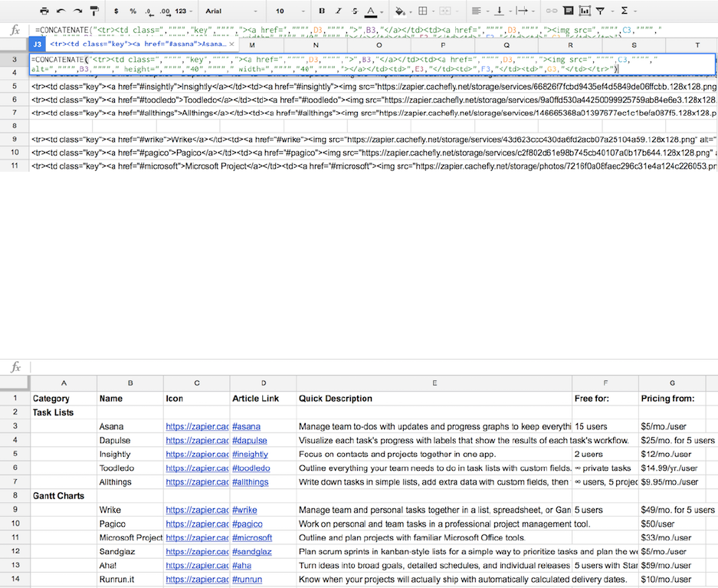Open horizontal align options
The image size is (718, 588).
[480, 11]
